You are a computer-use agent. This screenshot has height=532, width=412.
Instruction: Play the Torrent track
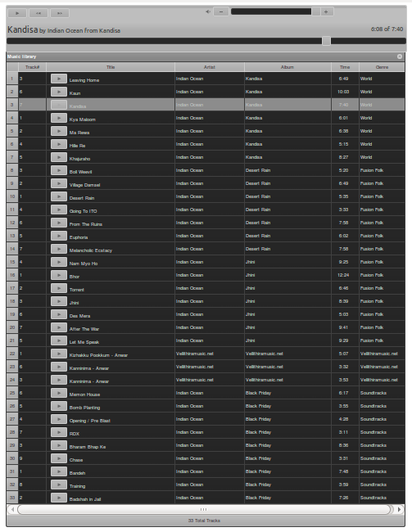(59, 288)
